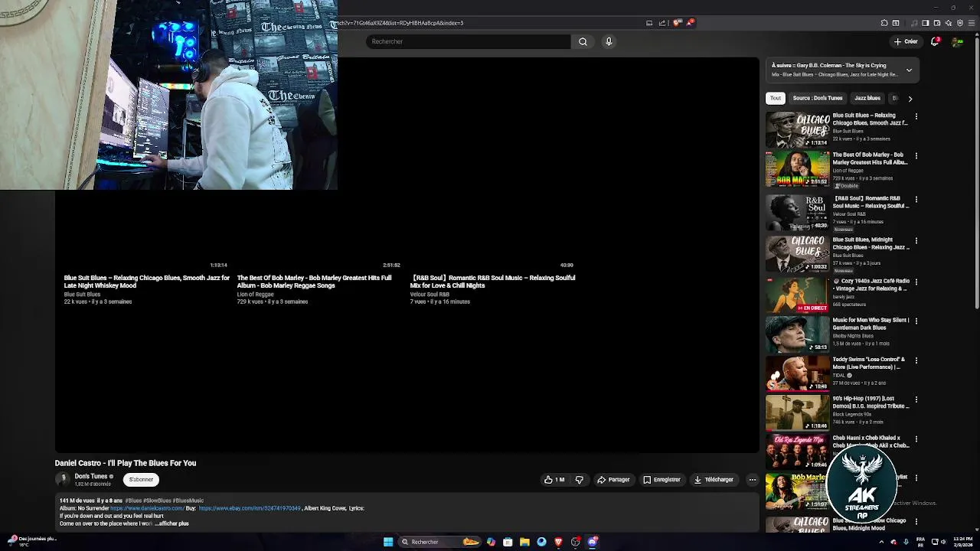Open the Cozy 1940s Jazz Café live thumbnail
This screenshot has width=980, height=551.
coord(797,295)
